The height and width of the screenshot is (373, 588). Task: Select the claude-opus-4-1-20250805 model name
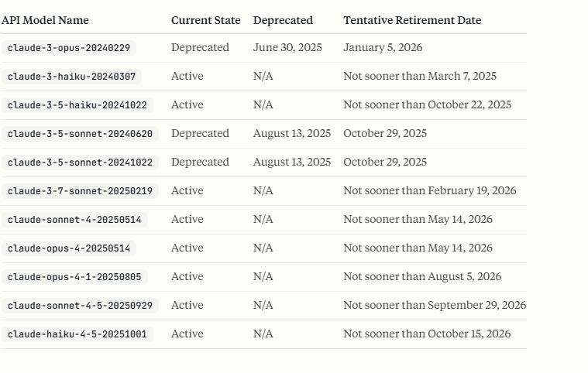tap(74, 277)
